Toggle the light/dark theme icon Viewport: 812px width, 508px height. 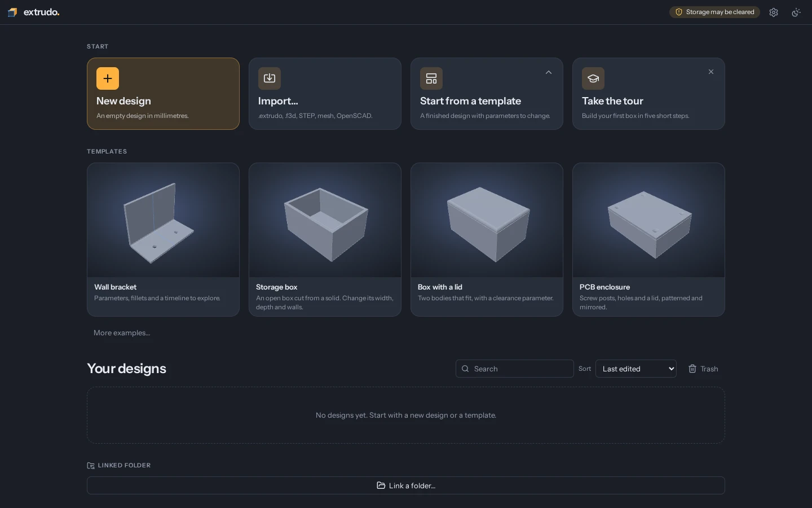[x=796, y=12]
